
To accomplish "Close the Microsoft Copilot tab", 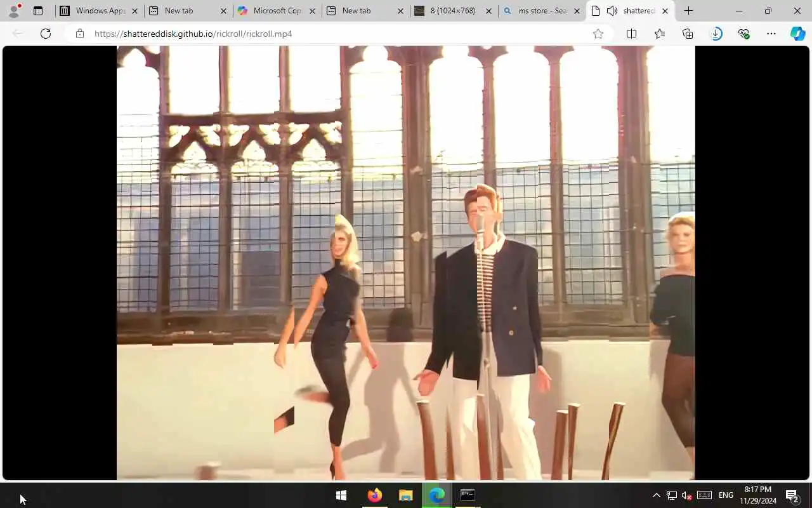I will (312, 11).
